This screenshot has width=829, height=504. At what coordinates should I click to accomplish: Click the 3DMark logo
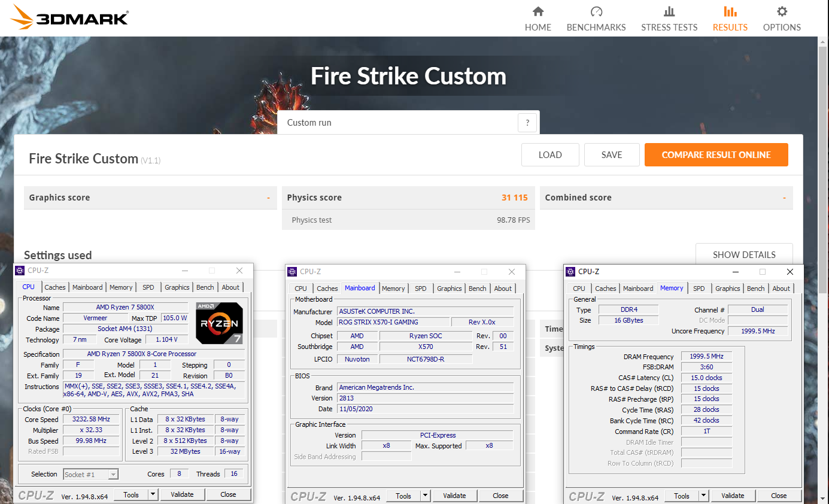point(70,17)
